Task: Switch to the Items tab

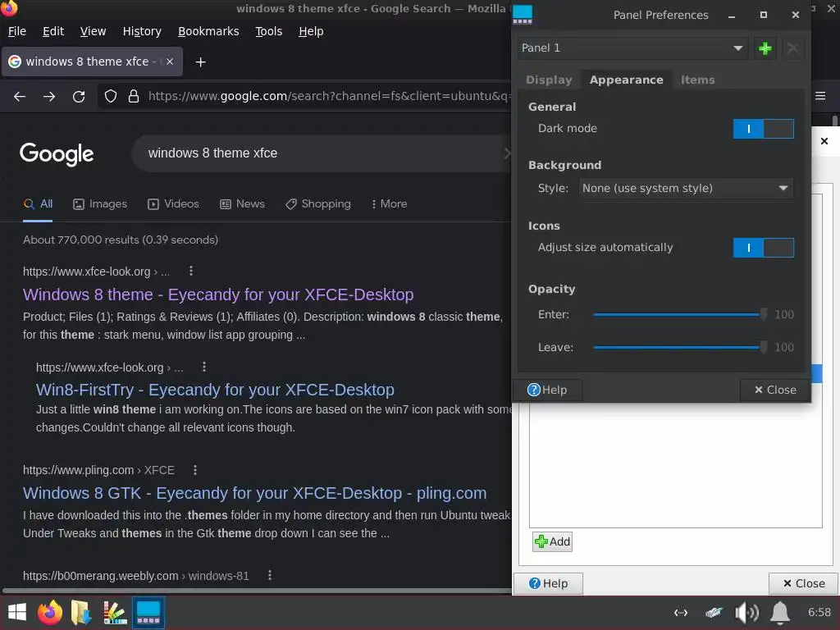Action: coord(697,80)
